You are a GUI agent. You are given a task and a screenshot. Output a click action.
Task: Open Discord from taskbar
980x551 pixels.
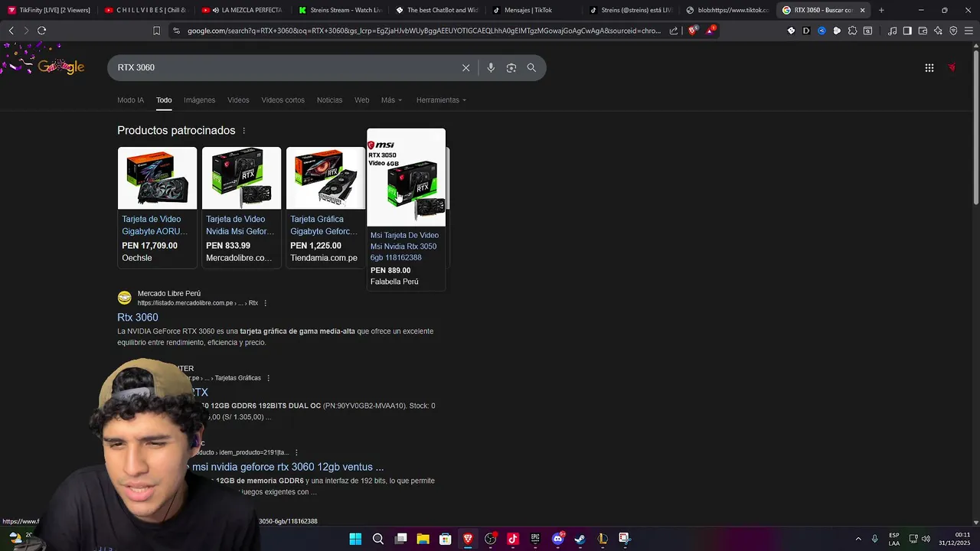point(557,539)
